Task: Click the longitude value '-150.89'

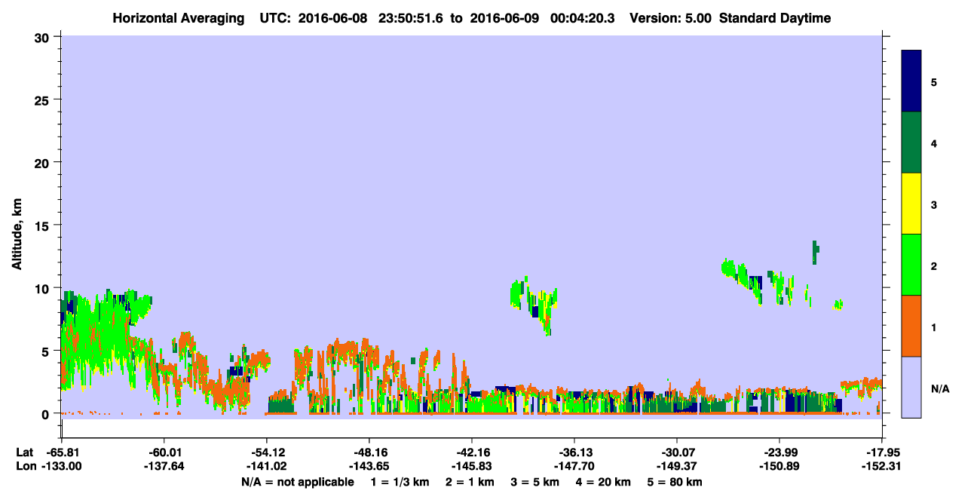Action: pyautogui.click(x=779, y=467)
